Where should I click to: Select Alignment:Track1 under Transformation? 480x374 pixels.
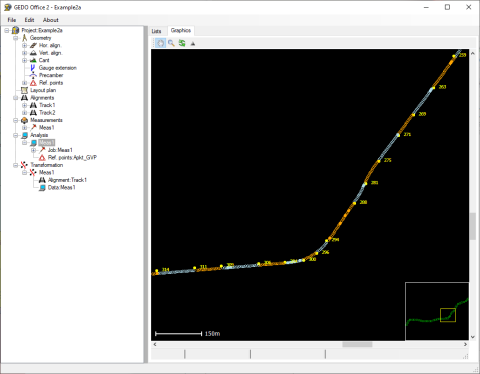(x=67, y=180)
